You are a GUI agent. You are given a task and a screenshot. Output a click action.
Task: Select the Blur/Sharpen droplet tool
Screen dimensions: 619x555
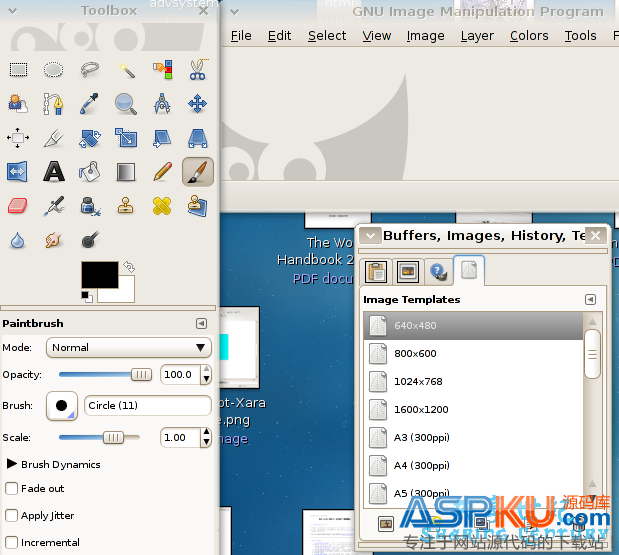pyautogui.click(x=18, y=240)
